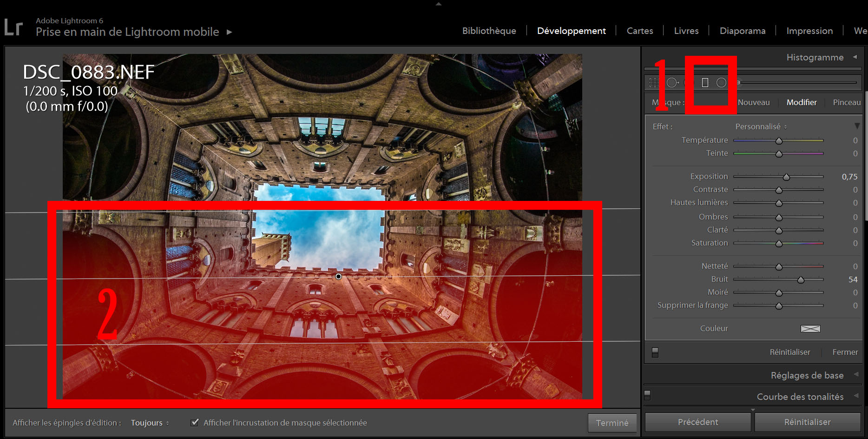Click the bottom Réinitialiser button
868x439 pixels.
pos(808,422)
